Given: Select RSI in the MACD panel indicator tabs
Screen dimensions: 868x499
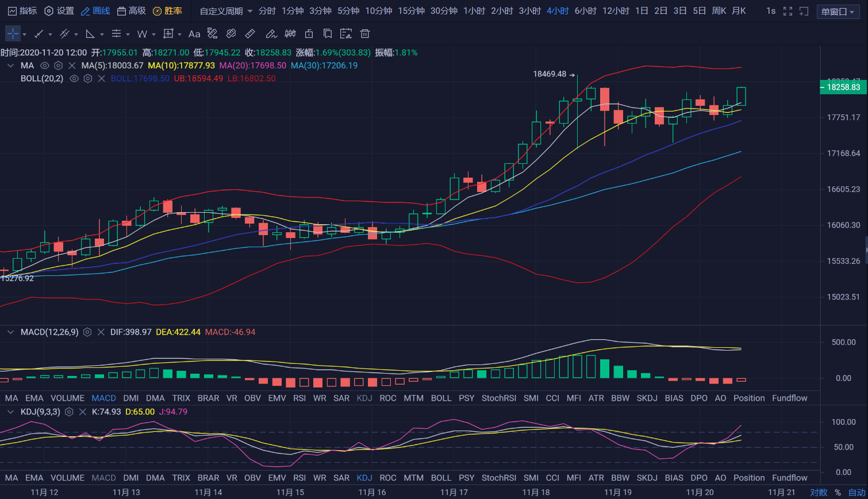Looking at the screenshot, I should [x=299, y=398].
